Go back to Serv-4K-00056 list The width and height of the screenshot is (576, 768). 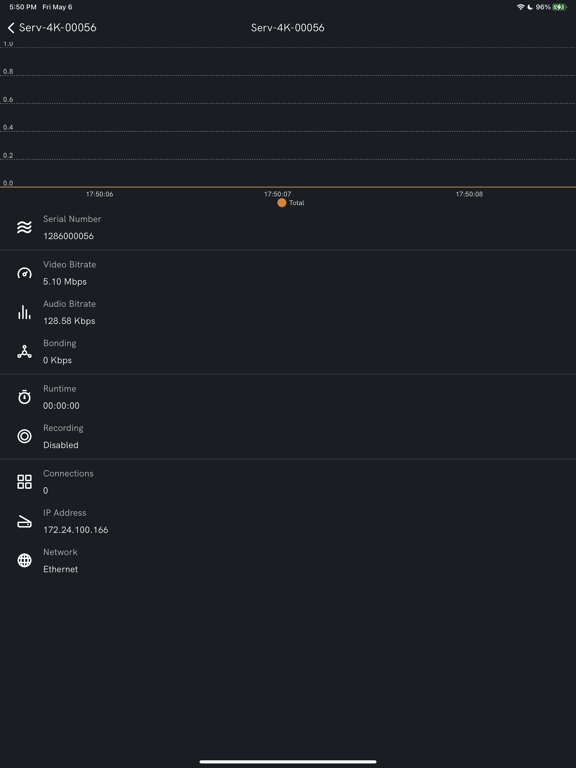(52, 27)
